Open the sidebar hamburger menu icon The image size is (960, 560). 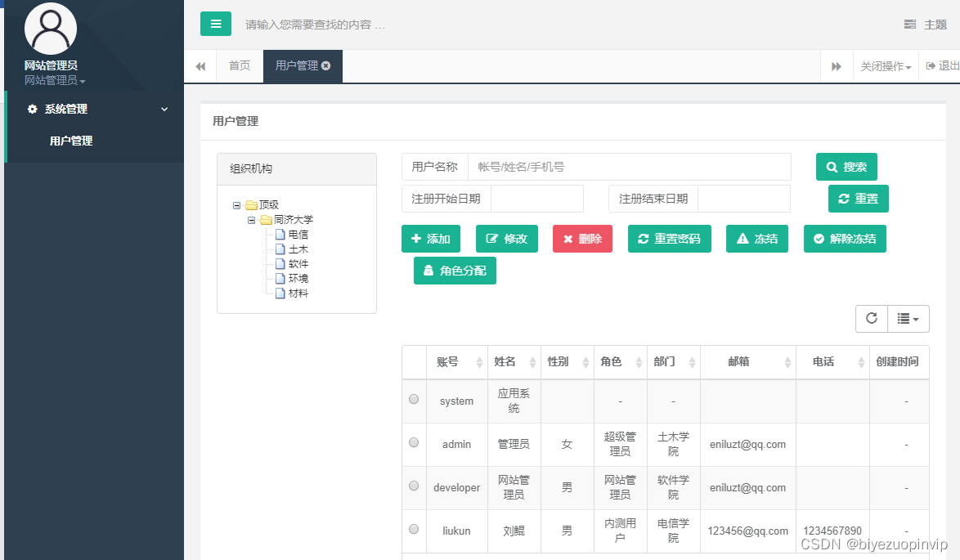(x=215, y=23)
